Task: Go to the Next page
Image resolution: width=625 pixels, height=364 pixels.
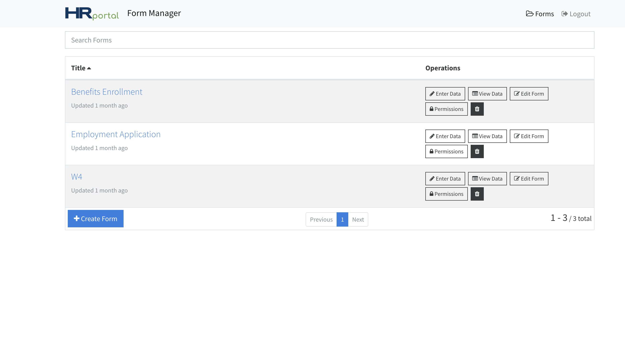Action: [358, 219]
